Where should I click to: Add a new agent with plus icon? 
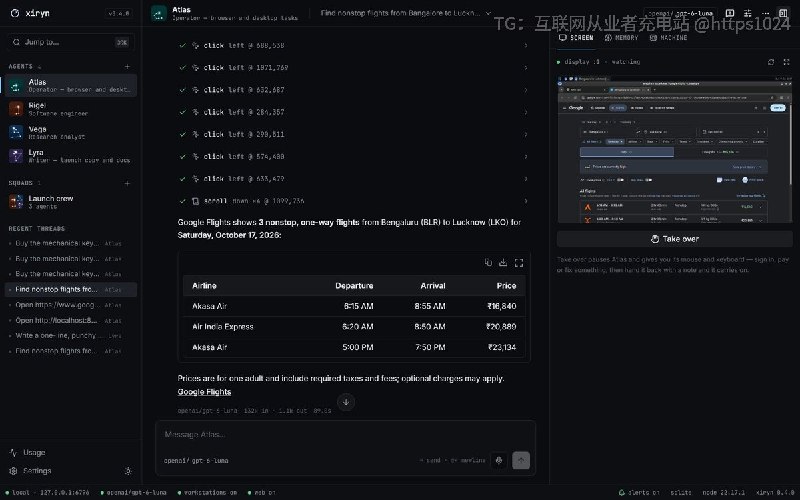click(127, 66)
